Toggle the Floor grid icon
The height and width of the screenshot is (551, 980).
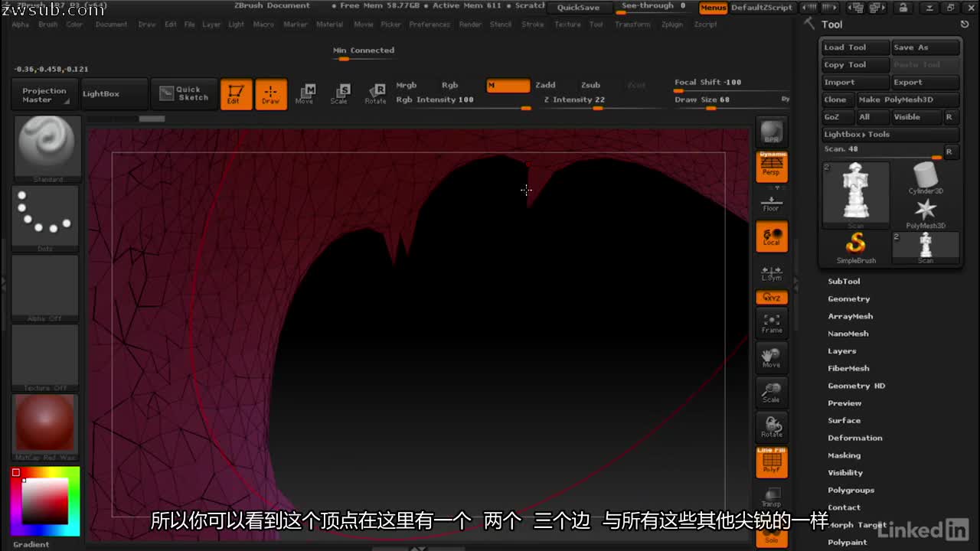click(771, 202)
